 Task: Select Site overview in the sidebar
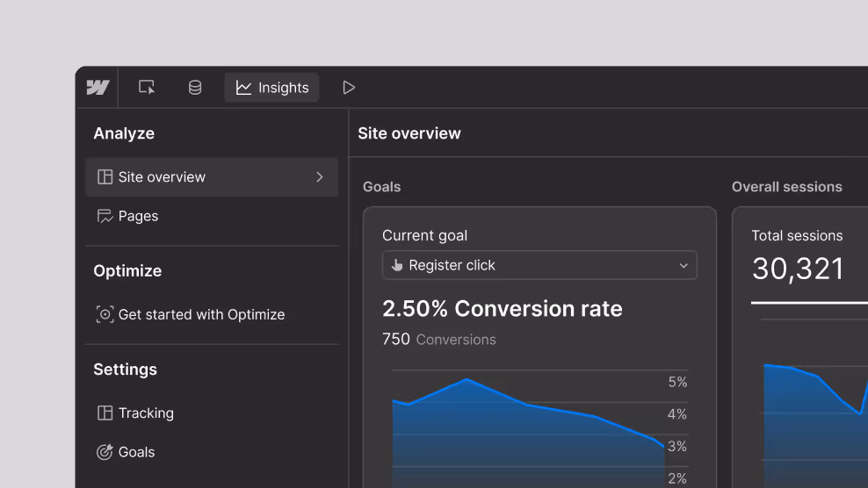[212, 177]
